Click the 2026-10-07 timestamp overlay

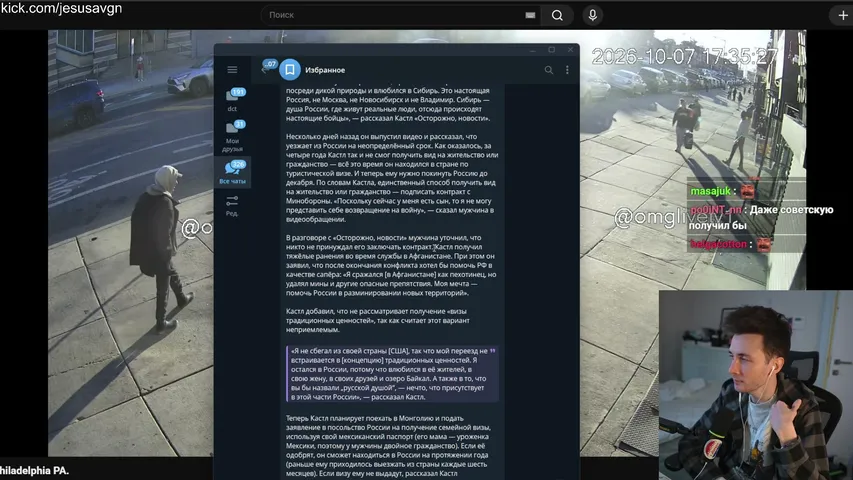(684, 57)
